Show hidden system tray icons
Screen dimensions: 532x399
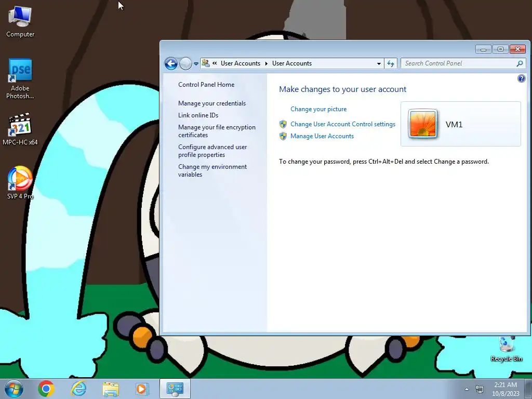(x=467, y=389)
